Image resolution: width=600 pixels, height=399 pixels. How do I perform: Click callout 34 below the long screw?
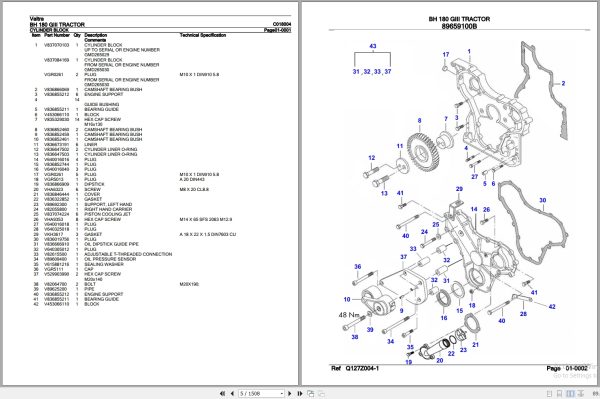(390, 341)
